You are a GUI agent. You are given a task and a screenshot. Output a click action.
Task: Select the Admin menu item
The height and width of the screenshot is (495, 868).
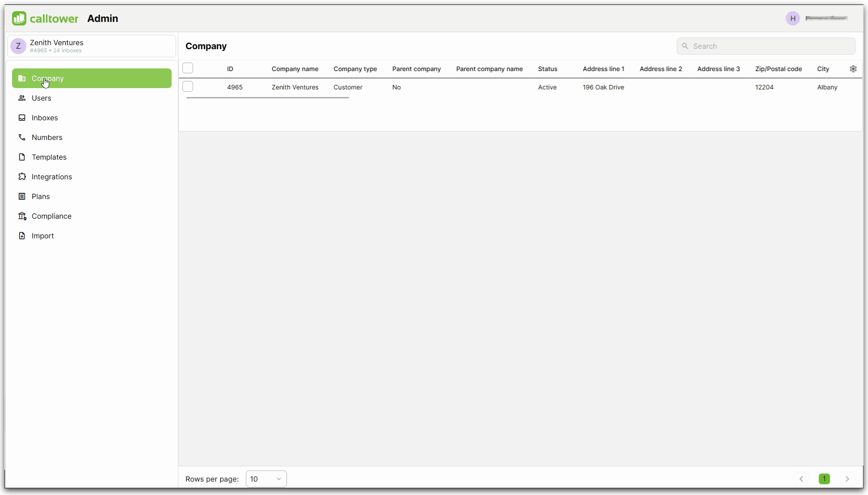(x=102, y=18)
